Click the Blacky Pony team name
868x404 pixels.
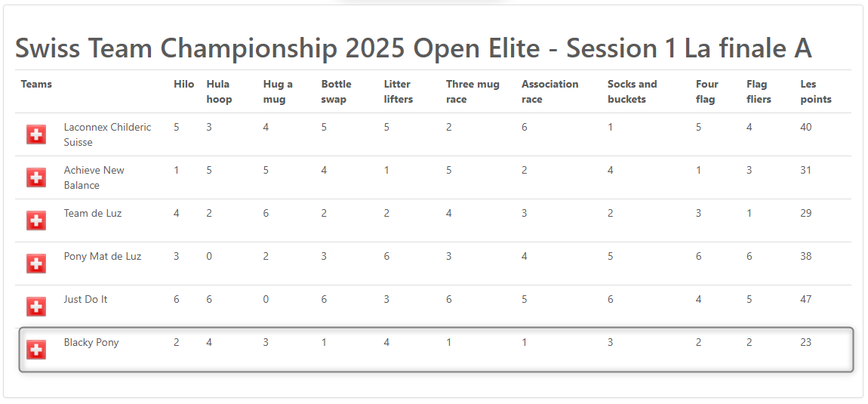point(91,343)
